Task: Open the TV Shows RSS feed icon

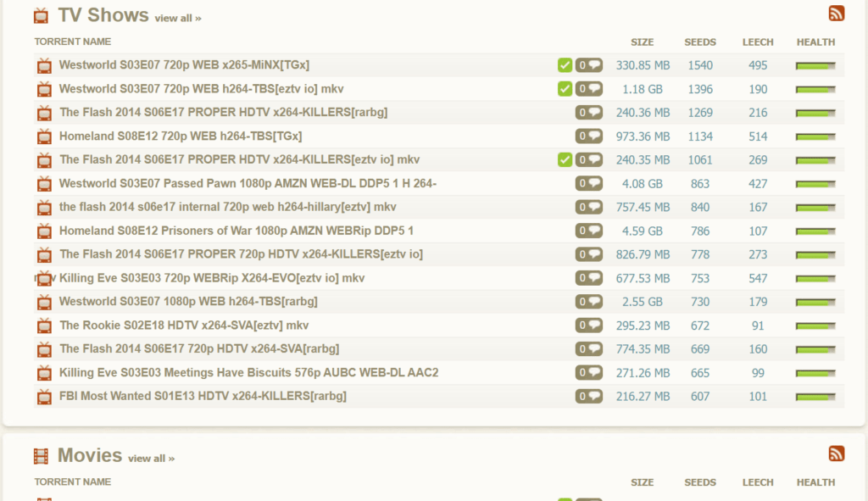Action: coord(837,14)
